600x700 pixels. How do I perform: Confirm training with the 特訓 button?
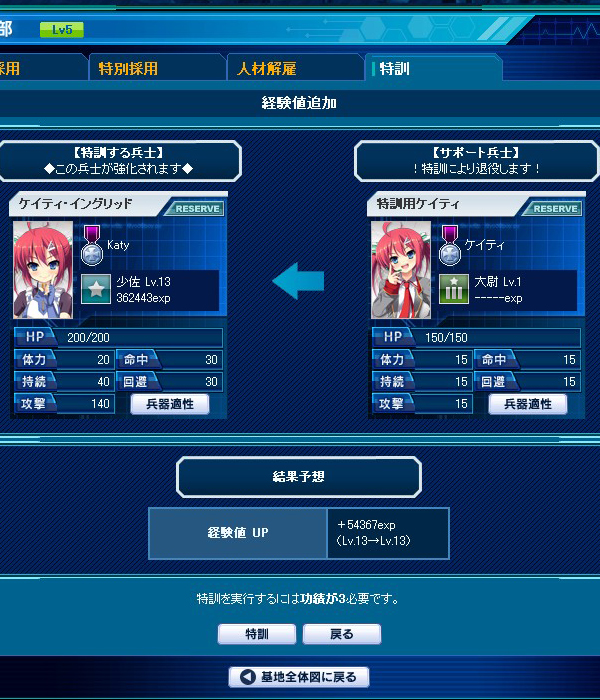(x=257, y=634)
